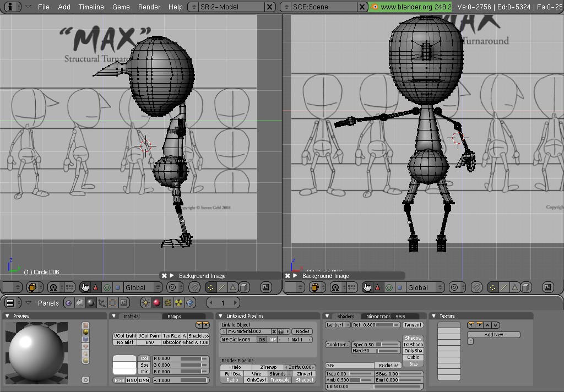The height and width of the screenshot is (392, 564).
Task: Toggle the Shadow button in Shaders
Action: 413,338
